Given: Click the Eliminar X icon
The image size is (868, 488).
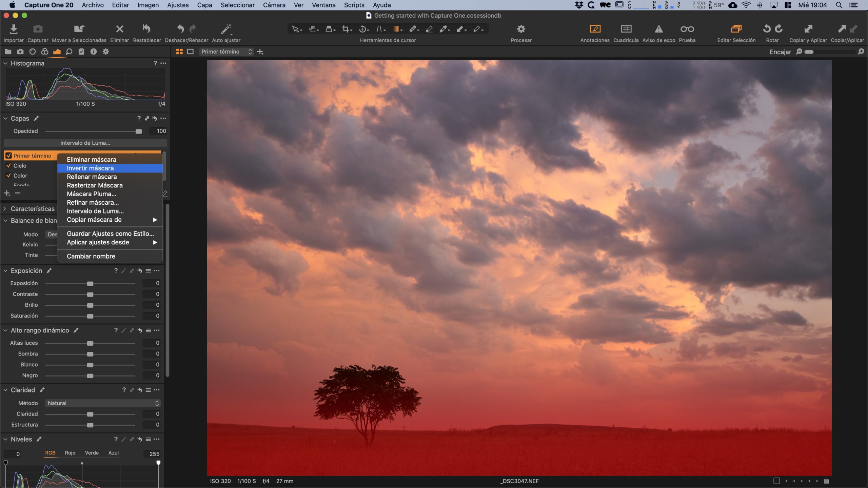Looking at the screenshot, I should click(120, 29).
